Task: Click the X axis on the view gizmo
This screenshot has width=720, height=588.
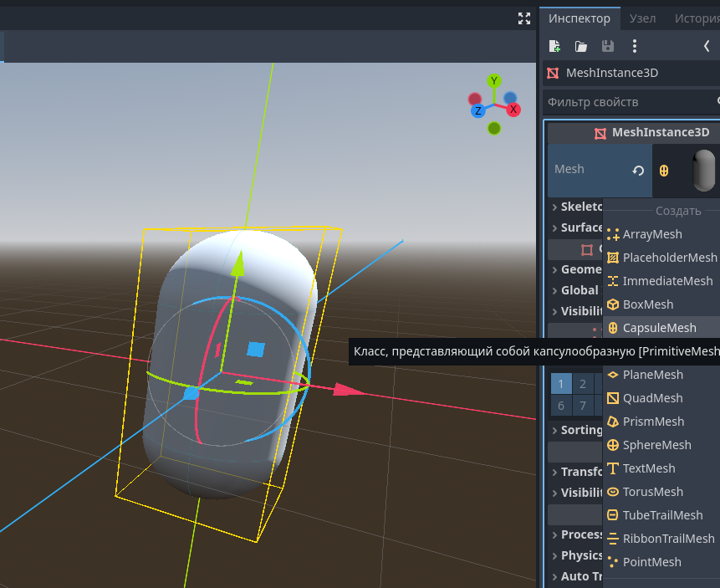Action: coord(513,110)
